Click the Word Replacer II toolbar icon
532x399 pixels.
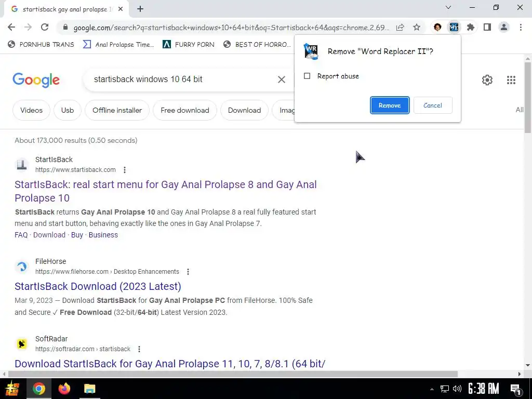(x=454, y=27)
